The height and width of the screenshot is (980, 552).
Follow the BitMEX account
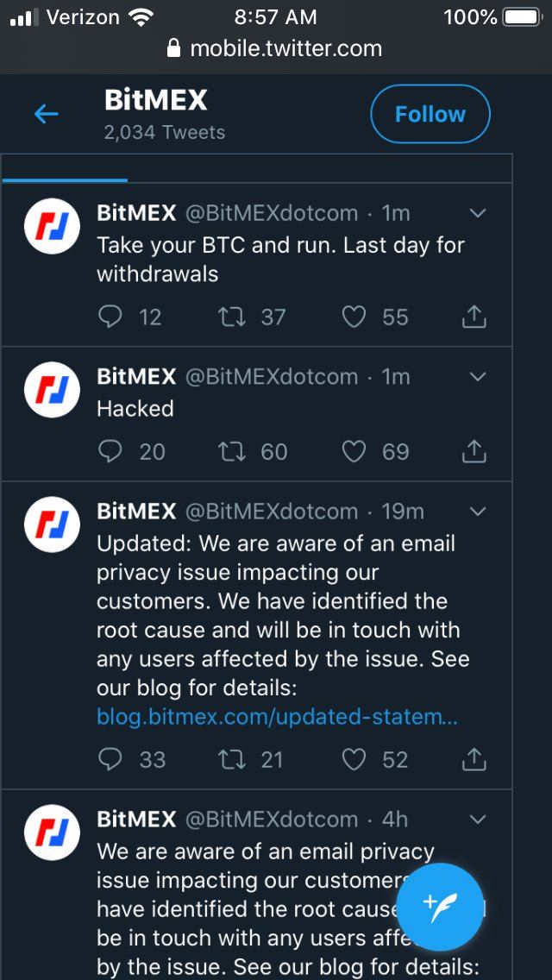pos(430,114)
